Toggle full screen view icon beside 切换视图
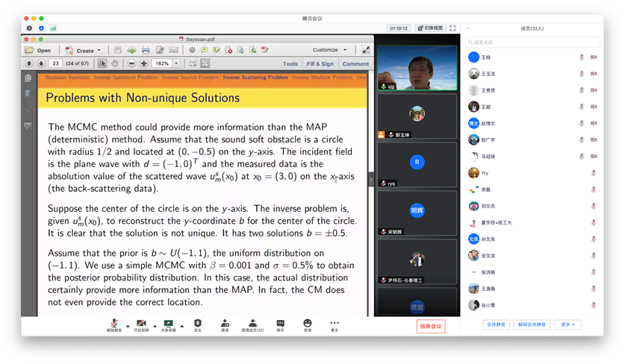 coord(450,28)
